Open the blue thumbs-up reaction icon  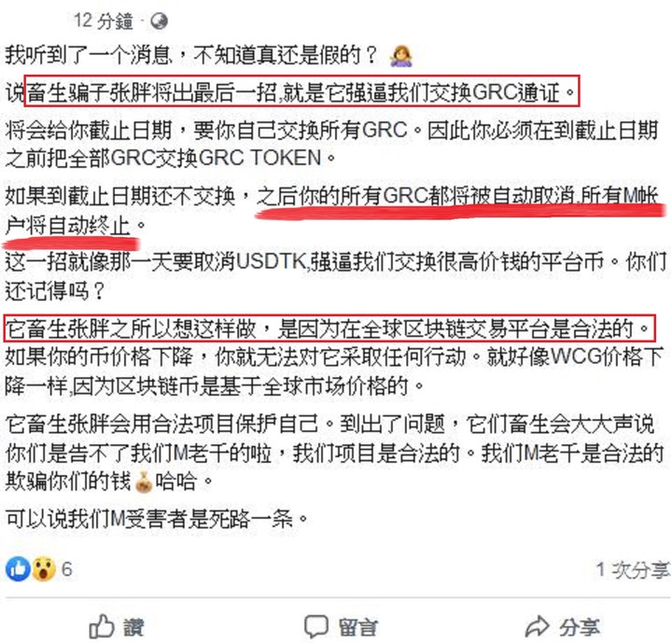(18, 569)
